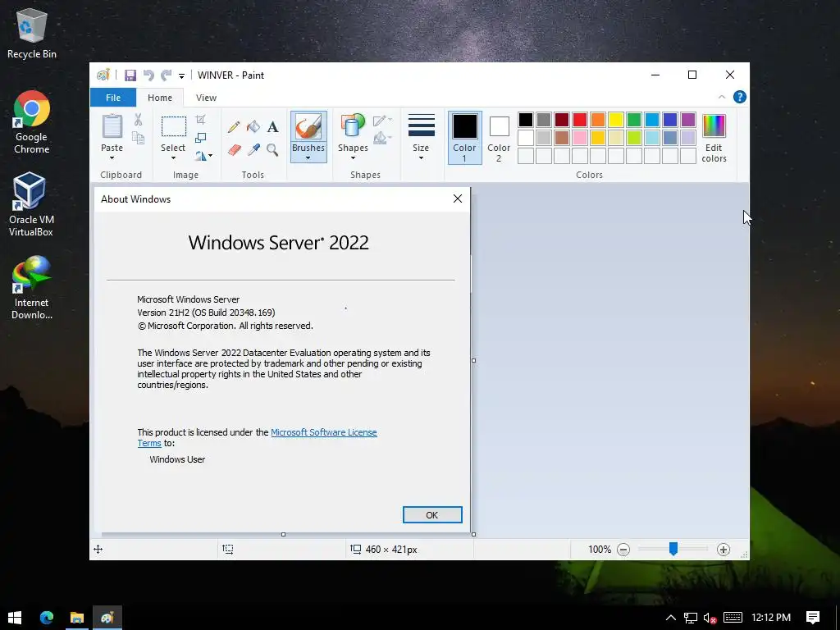
Task: Select Color 2 background box
Action: click(499, 138)
